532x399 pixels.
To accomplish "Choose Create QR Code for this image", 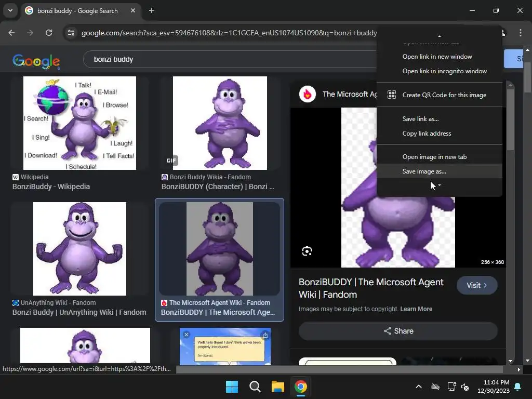I will 440,95.
